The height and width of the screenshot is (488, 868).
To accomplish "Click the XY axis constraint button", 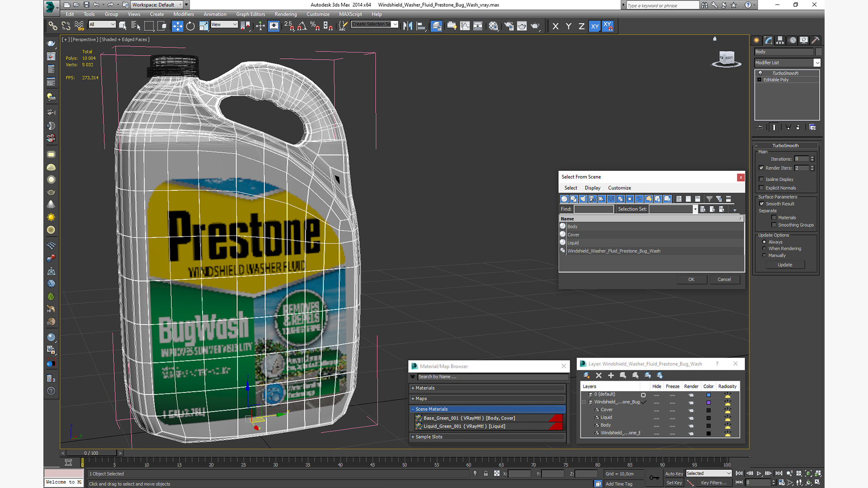I will pyautogui.click(x=594, y=26).
